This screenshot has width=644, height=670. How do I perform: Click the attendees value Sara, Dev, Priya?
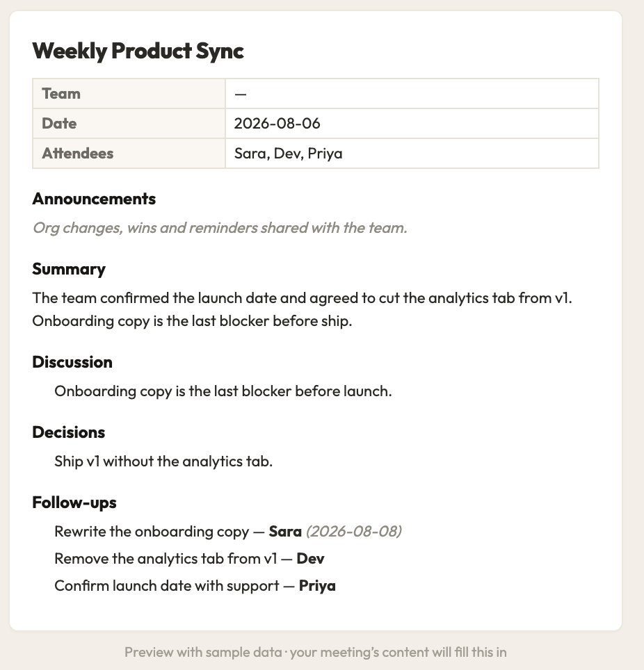pyautogui.click(x=288, y=154)
